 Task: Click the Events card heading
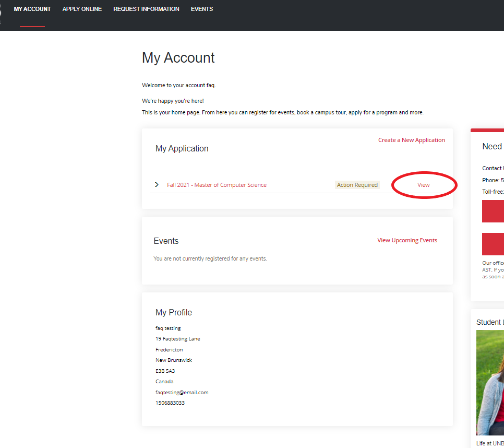coord(166,241)
